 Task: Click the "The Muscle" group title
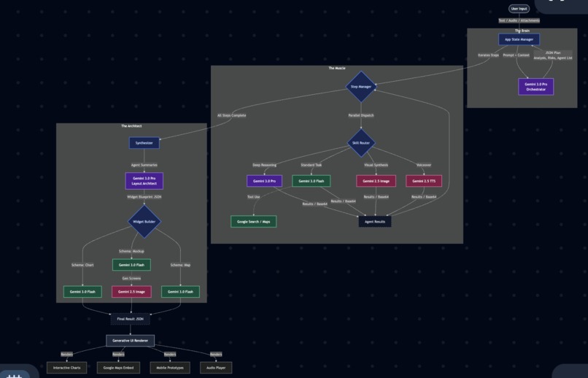pos(337,69)
